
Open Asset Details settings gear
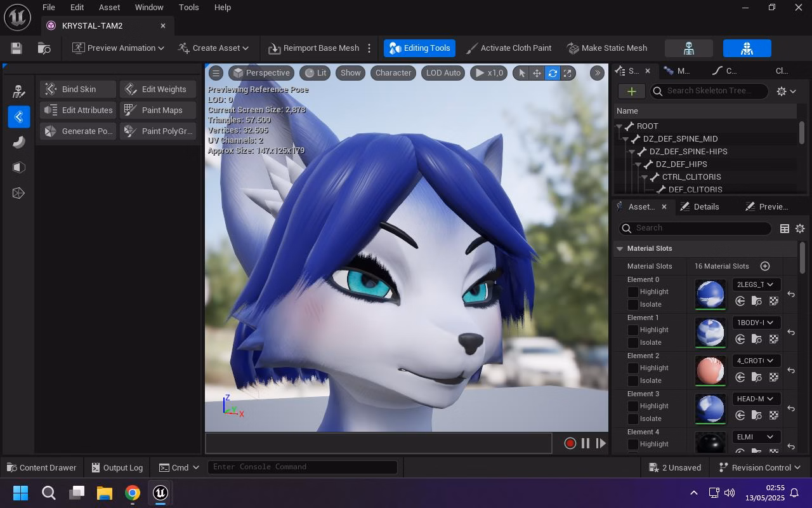point(800,229)
